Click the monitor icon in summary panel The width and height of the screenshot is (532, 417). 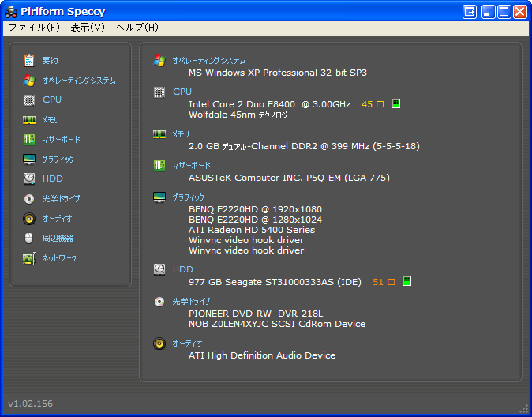pos(159,197)
